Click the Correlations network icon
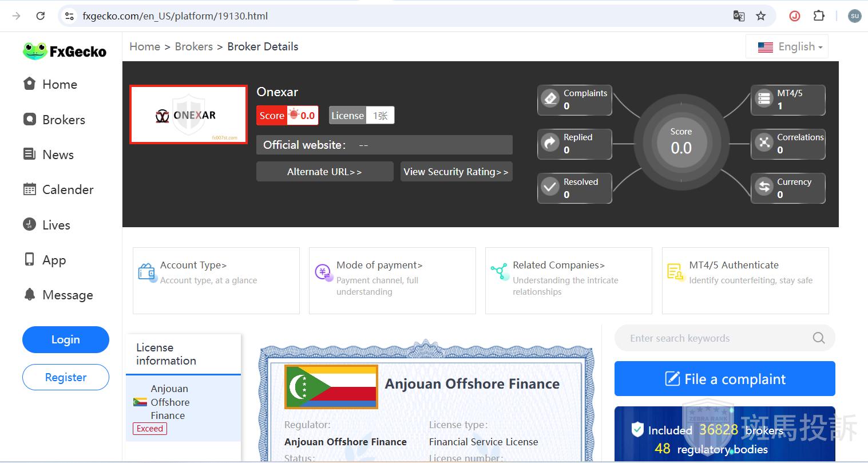Screen dimensions: 868x463 click(x=764, y=143)
